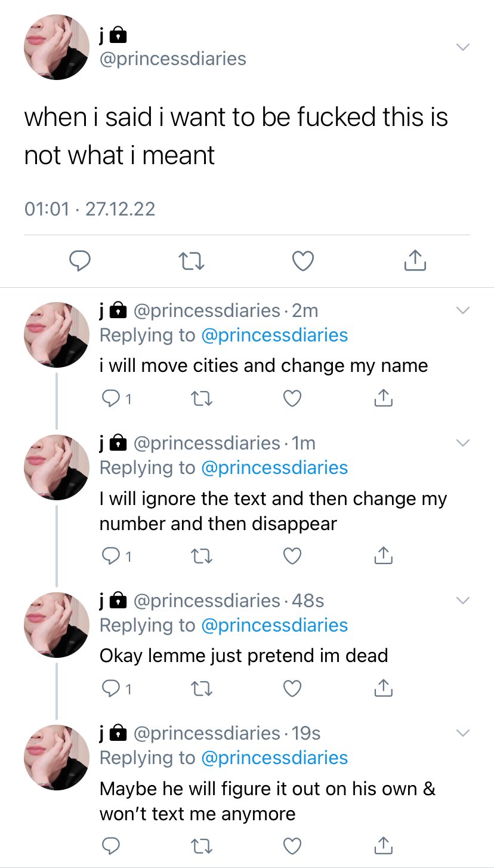Like the 'move cities' reply
This screenshot has width=494, height=868.
coord(292,398)
